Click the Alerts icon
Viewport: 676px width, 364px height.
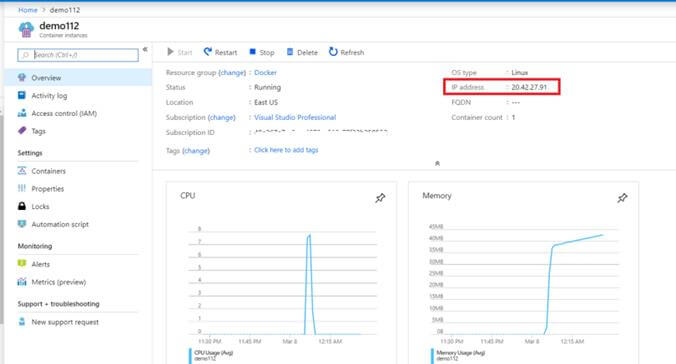[22, 263]
